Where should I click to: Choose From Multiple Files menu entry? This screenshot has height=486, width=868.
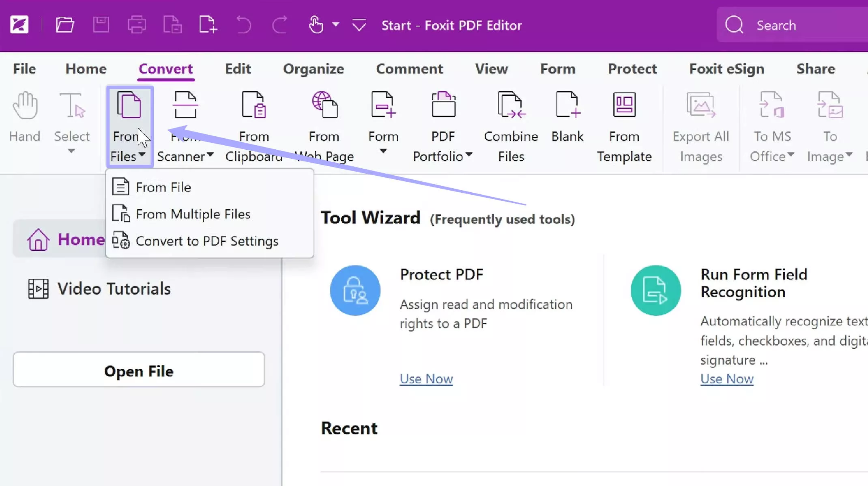pos(210,214)
